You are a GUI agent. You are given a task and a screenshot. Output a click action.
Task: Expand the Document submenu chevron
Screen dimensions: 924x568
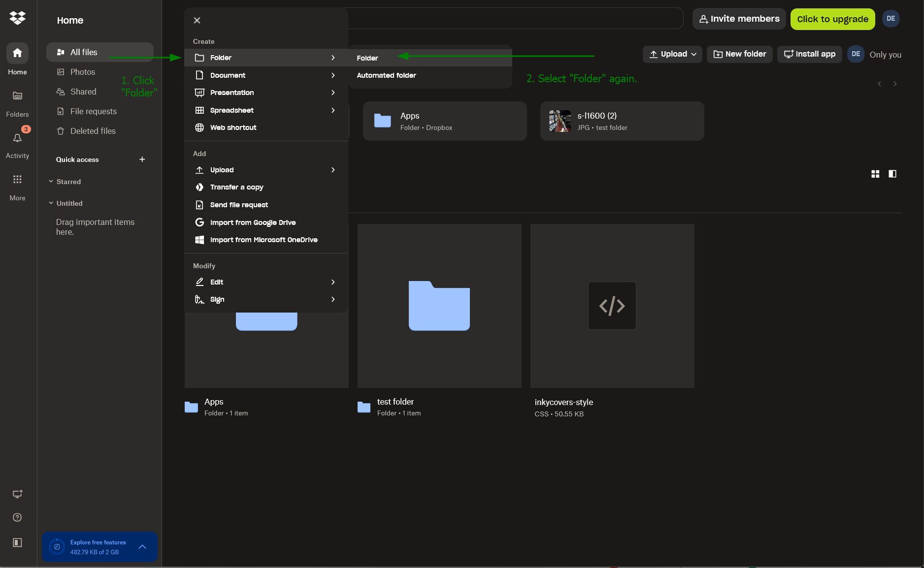coord(333,75)
